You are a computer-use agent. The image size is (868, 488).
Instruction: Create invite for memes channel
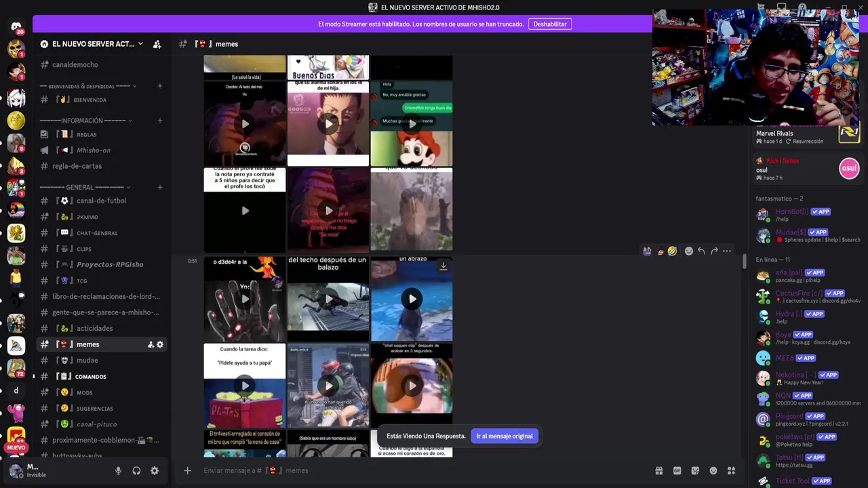coord(151,344)
